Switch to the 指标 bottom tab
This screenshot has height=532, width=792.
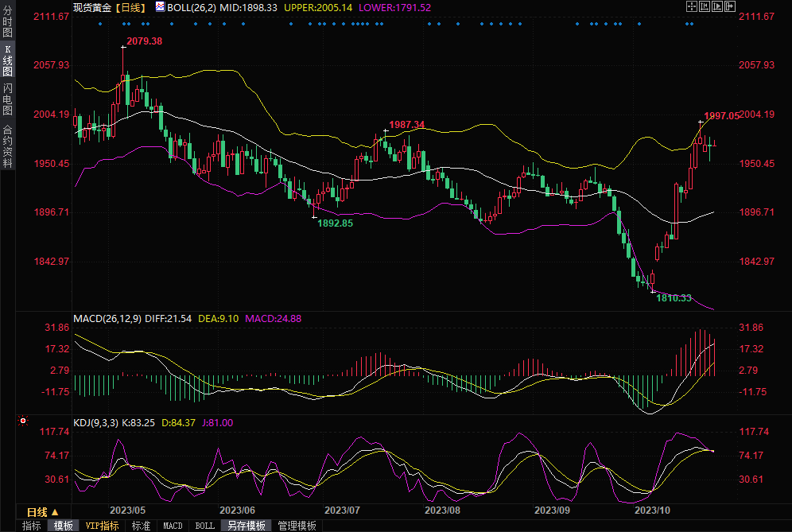pyautogui.click(x=32, y=526)
